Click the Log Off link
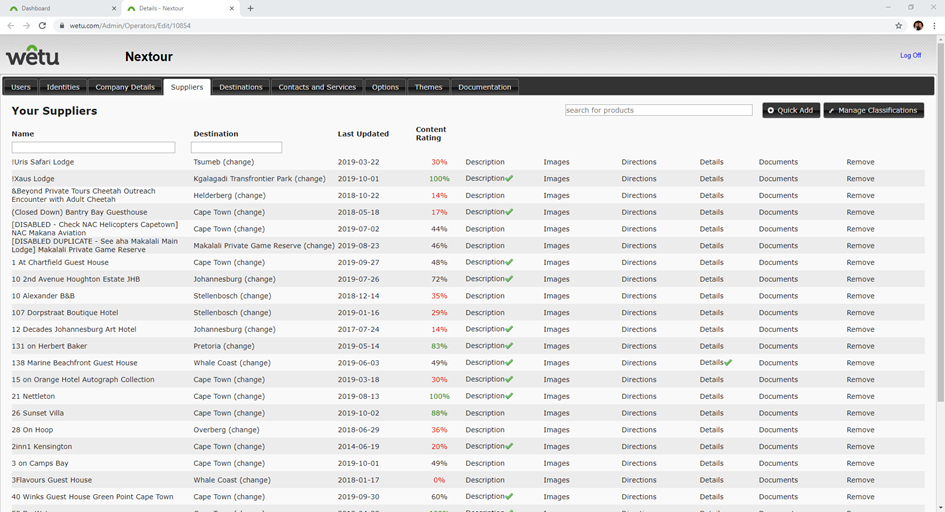Screen dimensions: 945x512 pos(910,55)
